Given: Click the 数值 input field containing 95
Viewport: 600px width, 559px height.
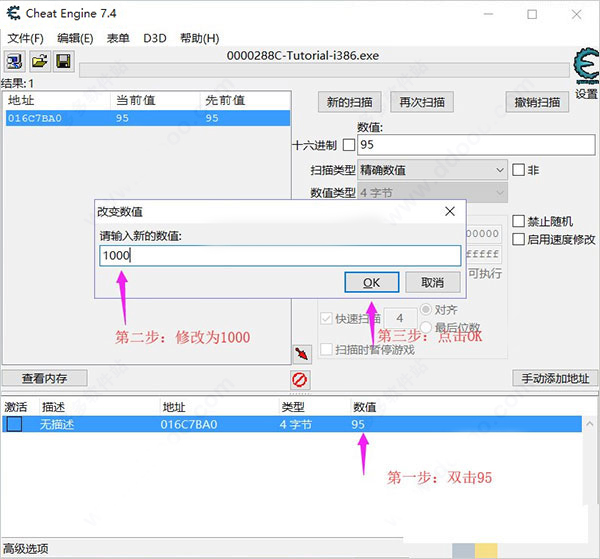Looking at the screenshot, I should tap(476, 145).
